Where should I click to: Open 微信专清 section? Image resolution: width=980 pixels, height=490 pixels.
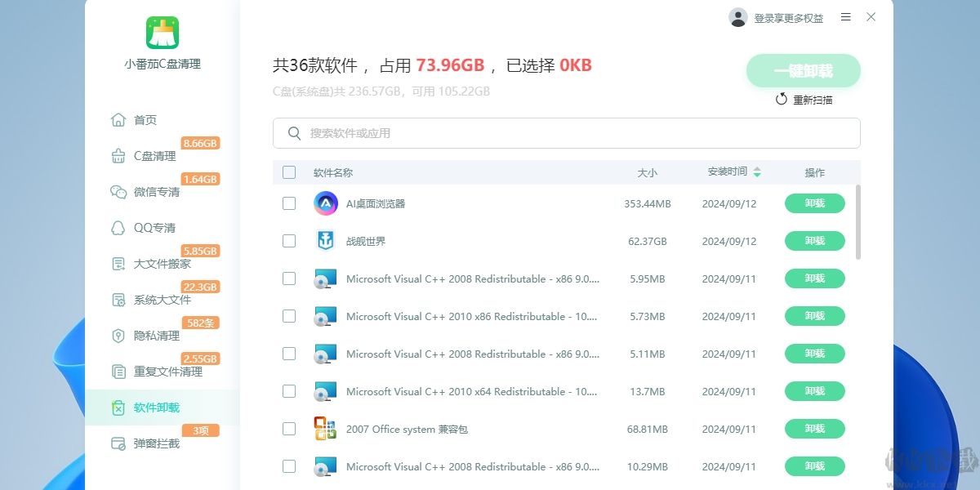pyautogui.click(x=157, y=192)
